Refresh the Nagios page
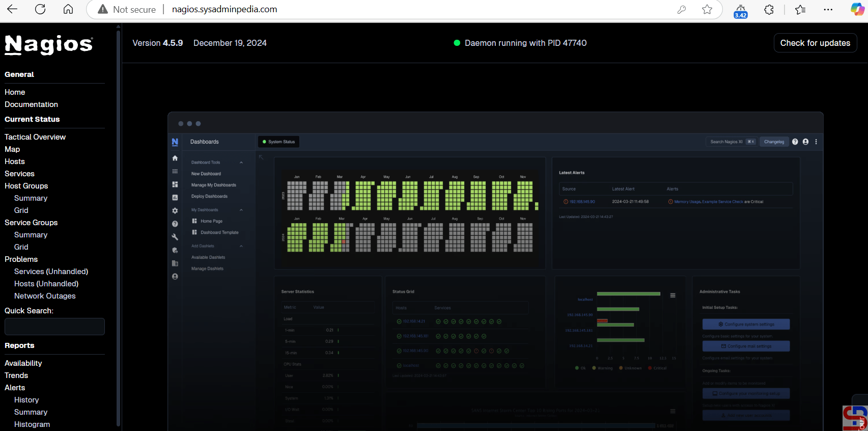Viewport: 868px width, 431px height. point(40,9)
